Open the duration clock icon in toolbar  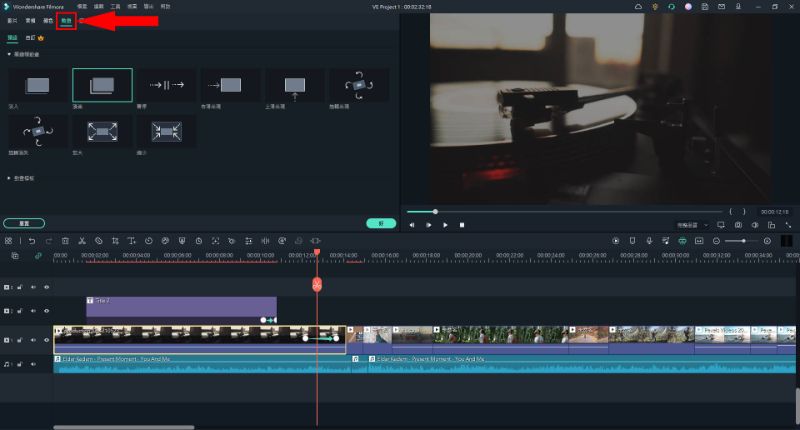pyautogui.click(x=198, y=241)
